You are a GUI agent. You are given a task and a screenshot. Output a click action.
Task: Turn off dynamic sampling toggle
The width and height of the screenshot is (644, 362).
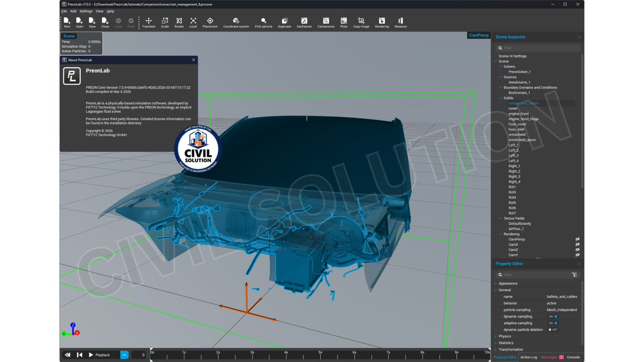coord(553,316)
